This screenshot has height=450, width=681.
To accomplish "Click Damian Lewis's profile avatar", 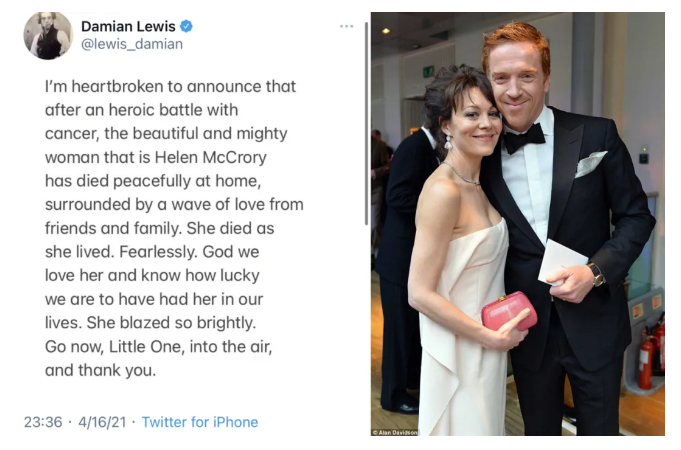I will [x=47, y=36].
